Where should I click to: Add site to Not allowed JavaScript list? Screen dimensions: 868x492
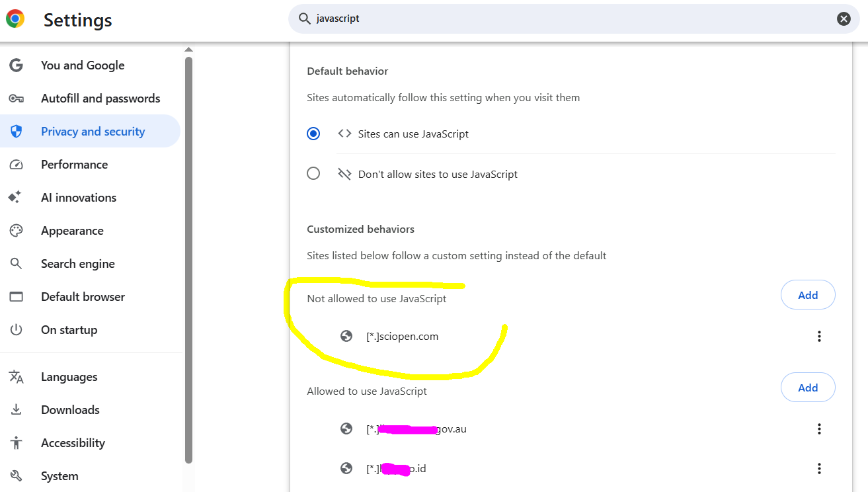click(808, 296)
